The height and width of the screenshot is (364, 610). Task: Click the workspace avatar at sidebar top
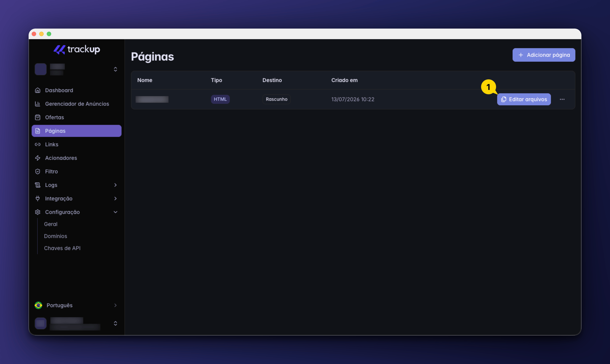(41, 69)
